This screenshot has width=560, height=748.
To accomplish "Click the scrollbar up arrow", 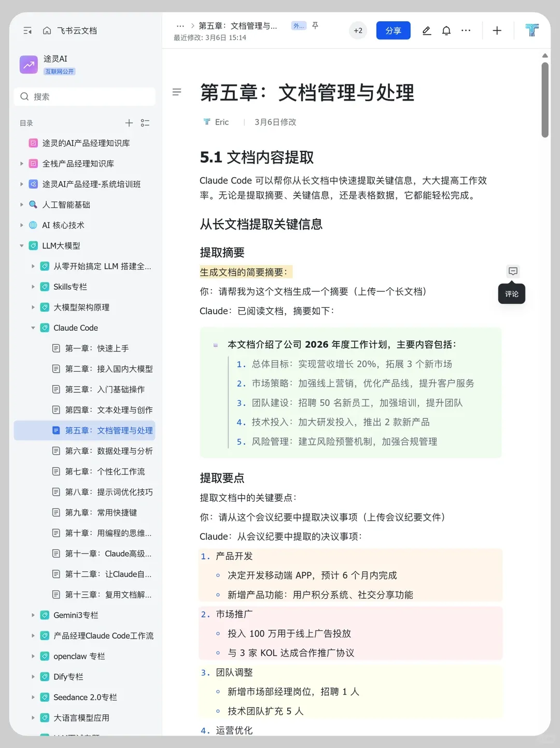I will (545, 55).
